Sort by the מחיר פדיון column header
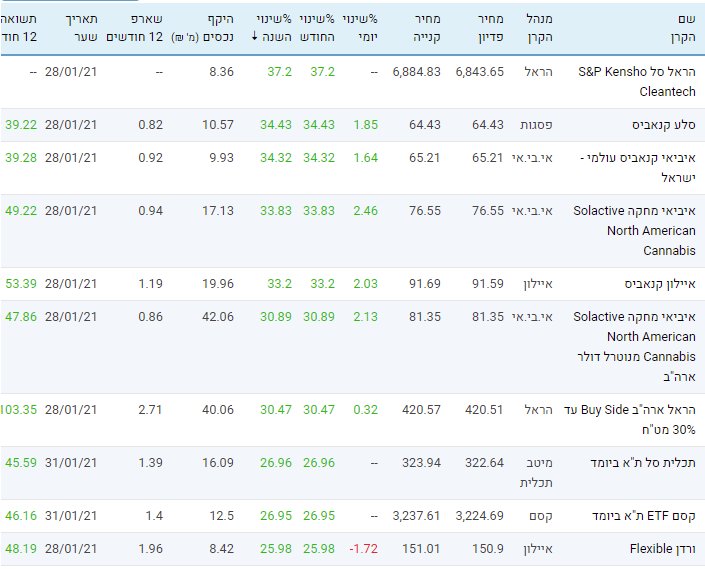Viewport: 705px width, 569px height. coord(491,28)
